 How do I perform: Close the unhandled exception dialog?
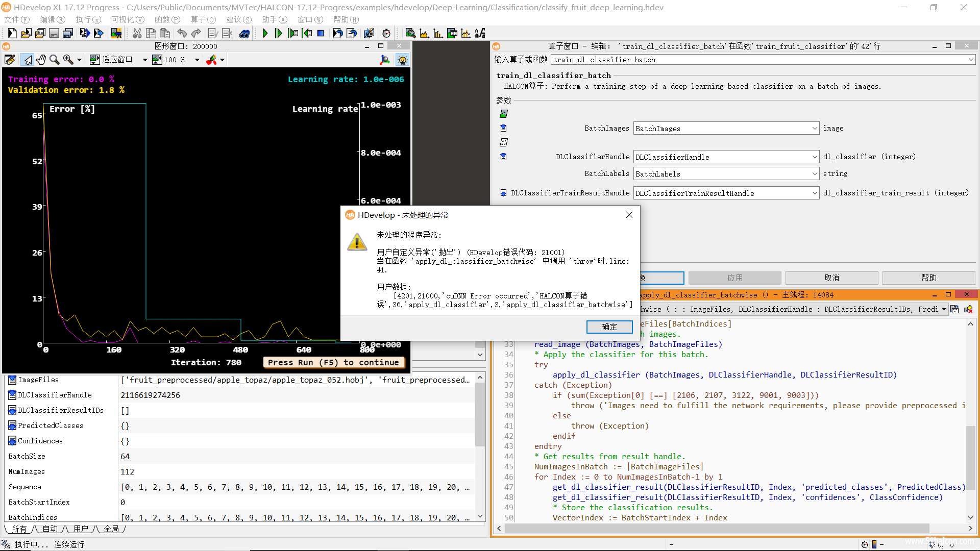coord(629,215)
